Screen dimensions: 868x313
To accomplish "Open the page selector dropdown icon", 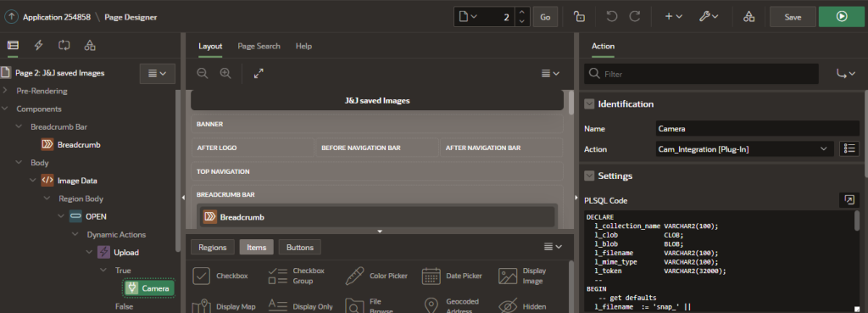I will pyautogui.click(x=467, y=17).
